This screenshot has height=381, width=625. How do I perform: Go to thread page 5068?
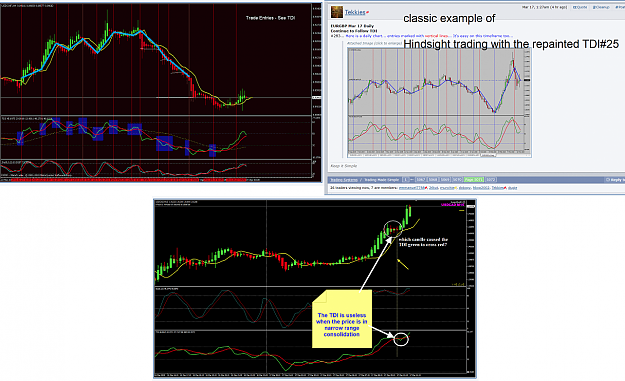[433, 180]
